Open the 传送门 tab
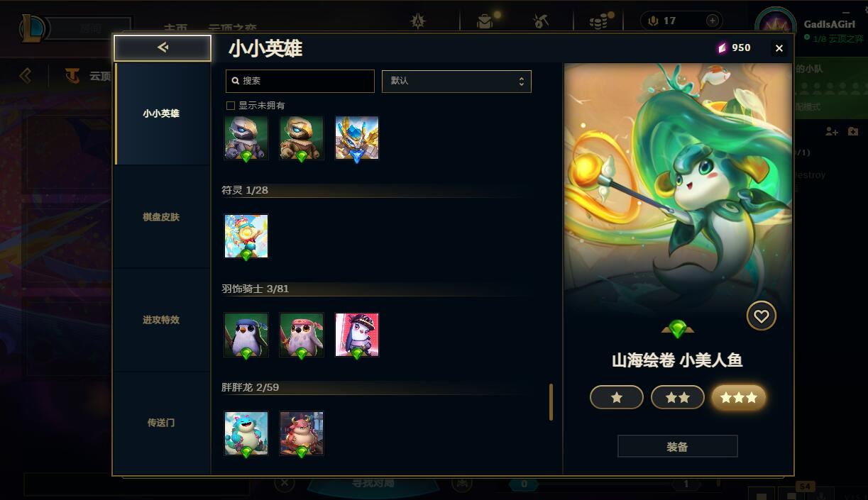Screen dimensions: 868x500 [162, 423]
